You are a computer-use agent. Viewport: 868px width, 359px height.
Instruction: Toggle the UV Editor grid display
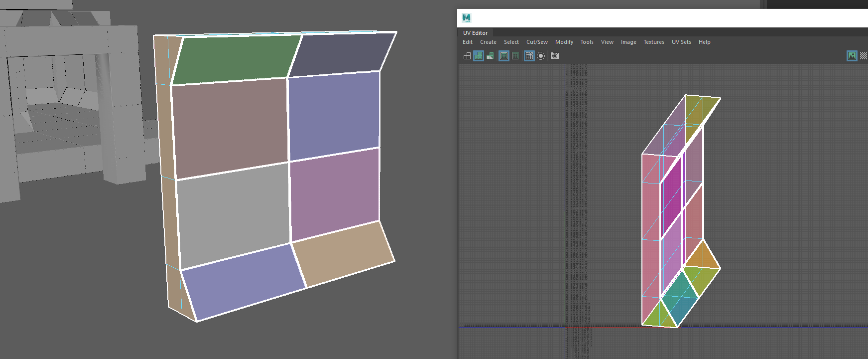[x=529, y=56]
